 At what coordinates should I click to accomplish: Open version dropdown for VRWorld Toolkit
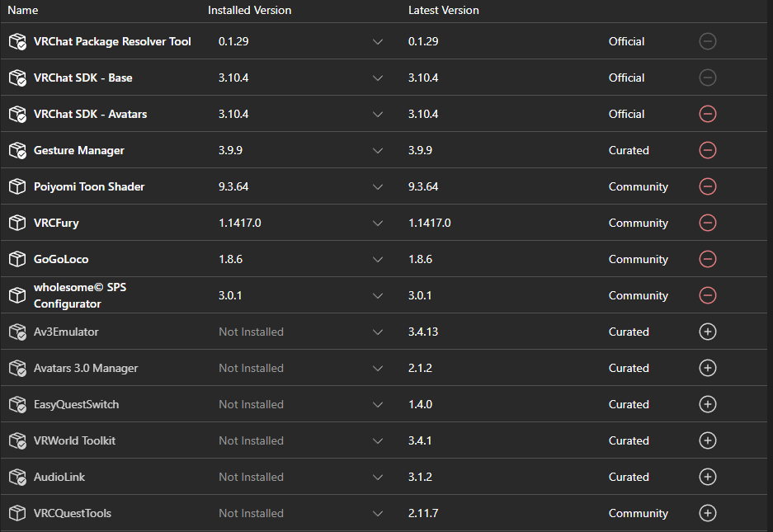(378, 440)
